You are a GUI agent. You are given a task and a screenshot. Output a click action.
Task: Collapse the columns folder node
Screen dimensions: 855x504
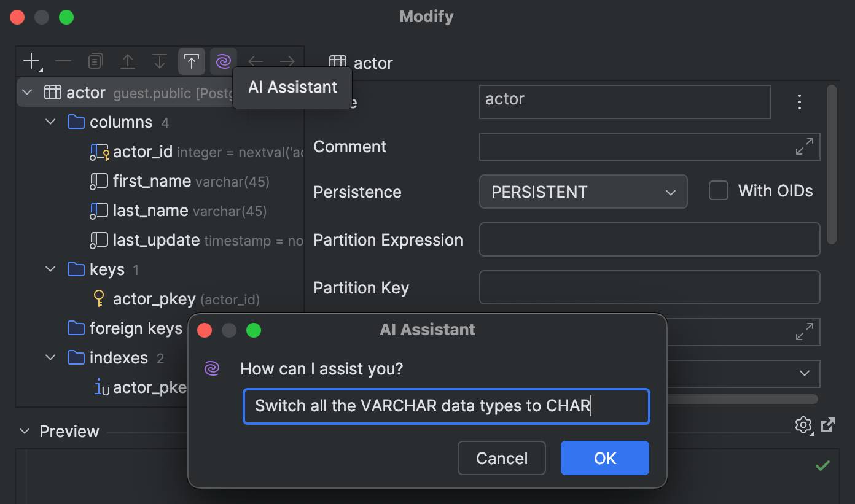click(50, 122)
